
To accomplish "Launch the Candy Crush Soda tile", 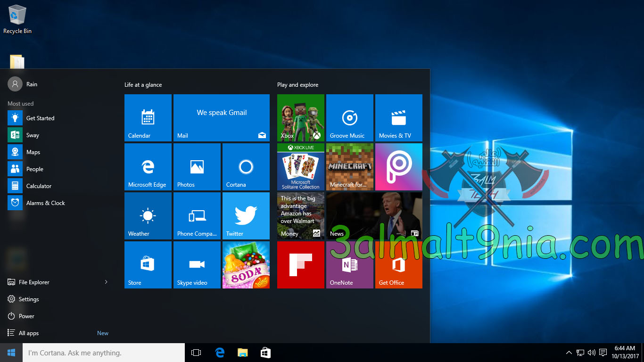I will (x=246, y=265).
